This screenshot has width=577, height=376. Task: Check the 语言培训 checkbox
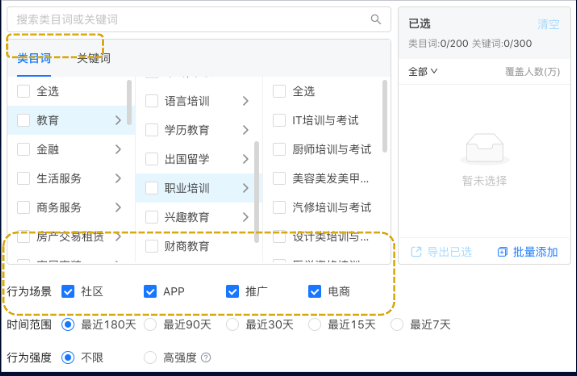pos(151,101)
